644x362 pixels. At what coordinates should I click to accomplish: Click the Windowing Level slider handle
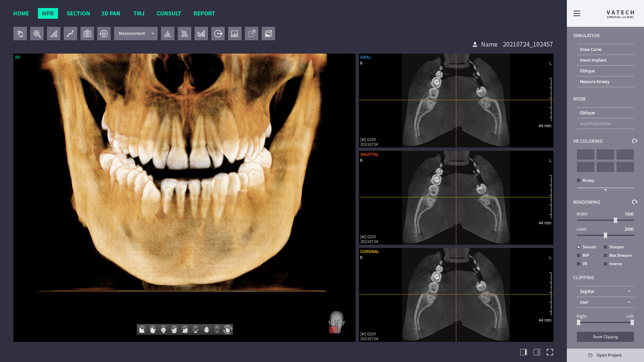(x=605, y=235)
